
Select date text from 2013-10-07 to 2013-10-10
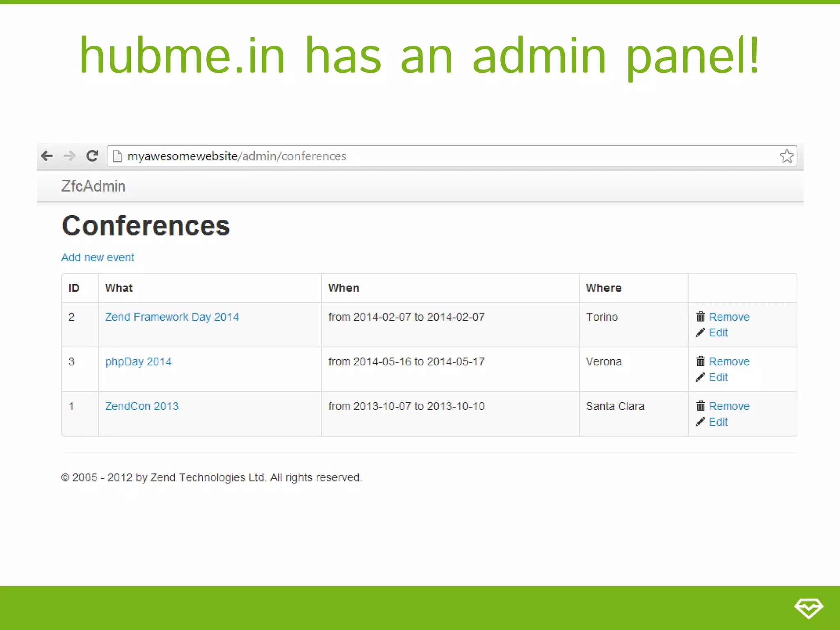click(406, 406)
